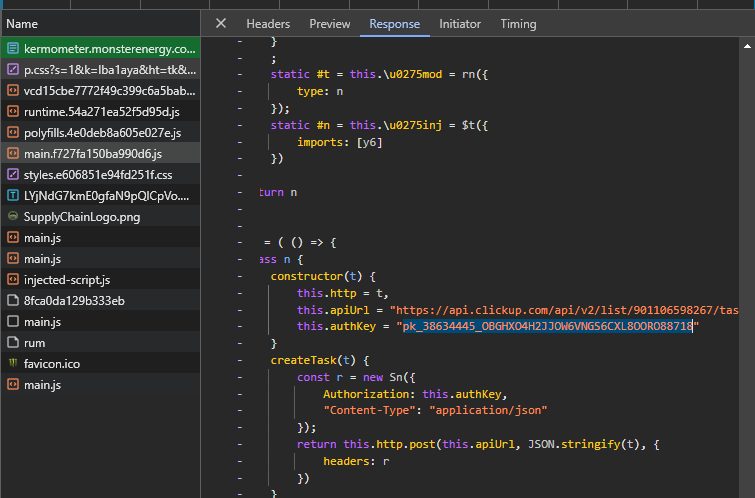Screen dimensions: 755x498
Task: Click stylesheet icon next to p.css request
Action: click(13, 70)
